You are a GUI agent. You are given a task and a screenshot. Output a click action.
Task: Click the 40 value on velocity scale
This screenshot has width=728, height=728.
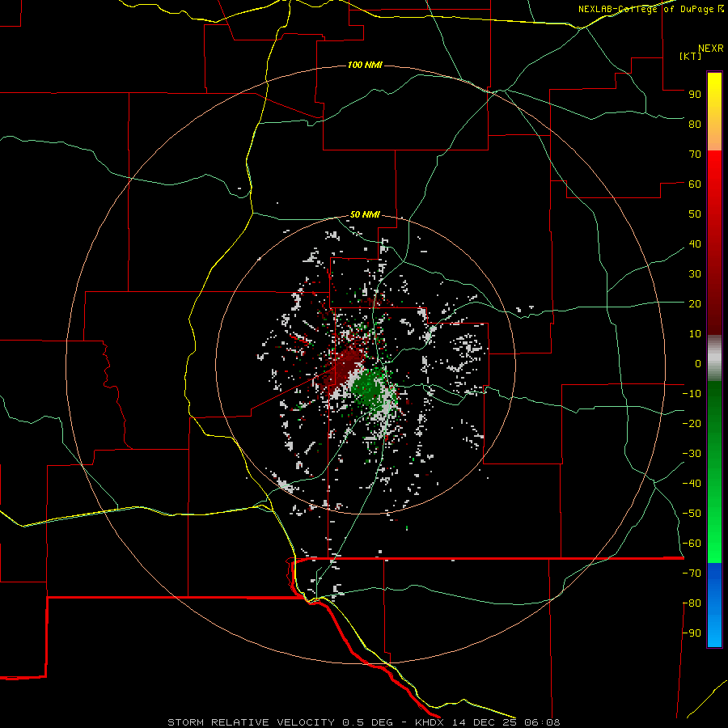[x=695, y=243]
